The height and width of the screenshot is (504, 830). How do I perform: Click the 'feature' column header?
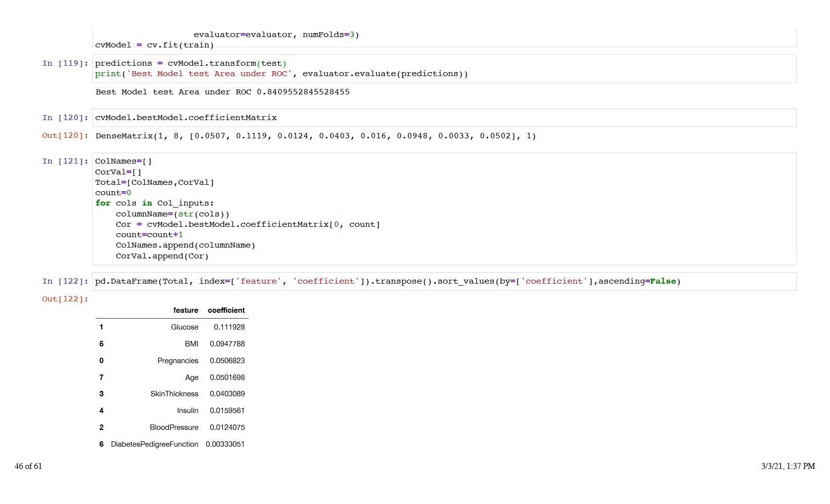click(x=185, y=310)
